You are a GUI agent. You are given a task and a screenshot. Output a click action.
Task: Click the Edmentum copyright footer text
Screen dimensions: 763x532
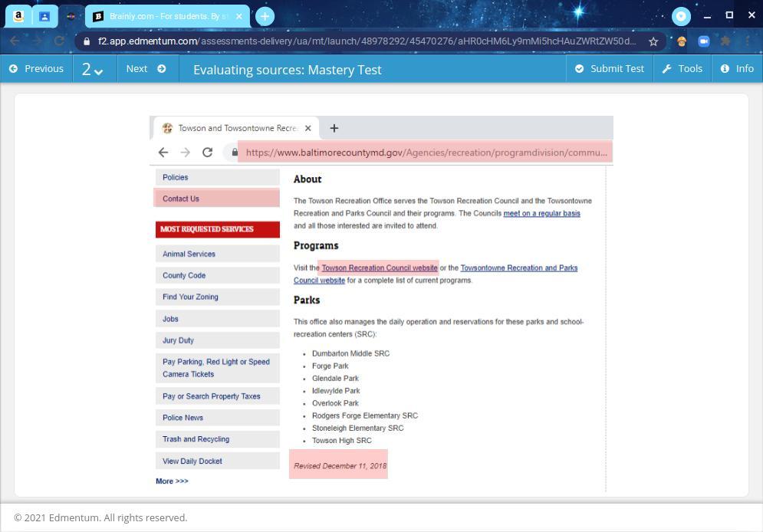[100, 518]
